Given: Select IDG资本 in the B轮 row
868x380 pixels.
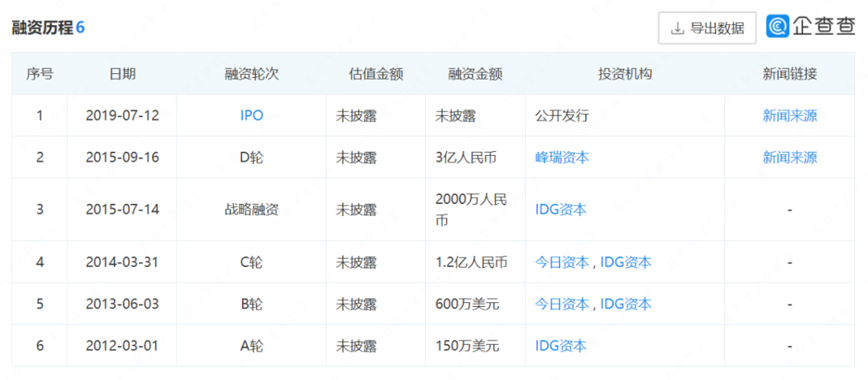Looking at the screenshot, I should click(625, 304).
